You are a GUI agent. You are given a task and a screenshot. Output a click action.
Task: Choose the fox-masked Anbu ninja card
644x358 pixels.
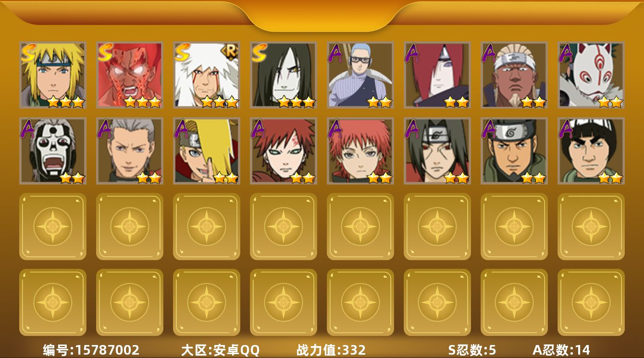(x=591, y=75)
